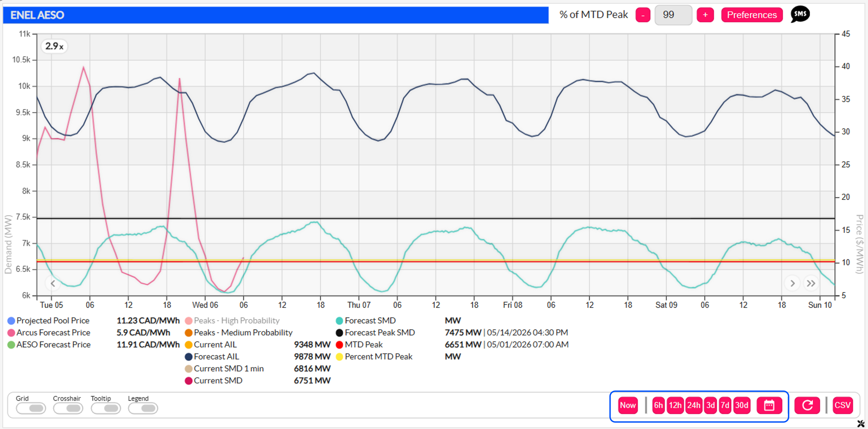Toggle the Tooltip switch

pyautogui.click(x=106, y=408)
